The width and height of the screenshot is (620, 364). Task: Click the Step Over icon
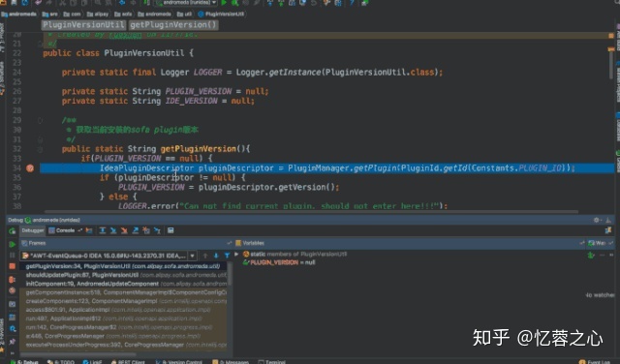[x=103, y=230]
